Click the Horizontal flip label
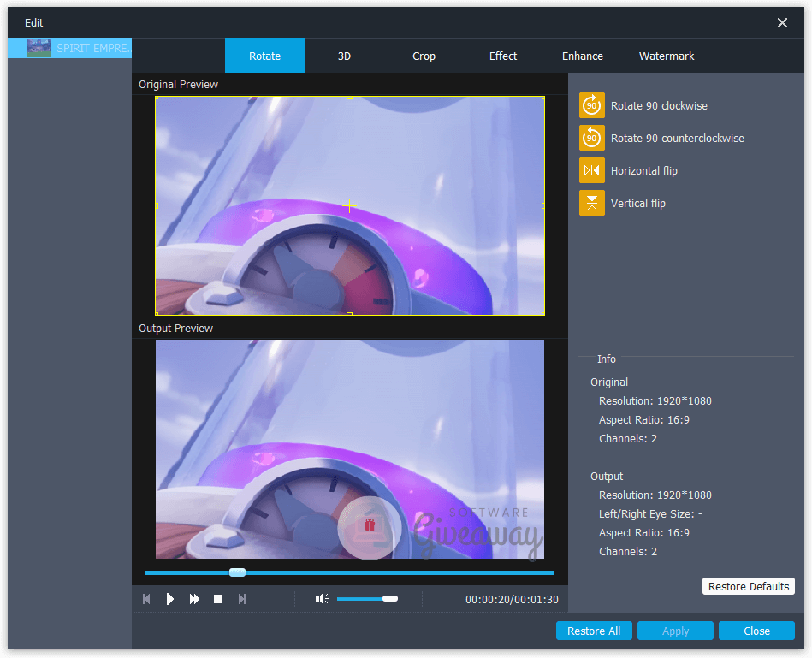 point(644,171)
